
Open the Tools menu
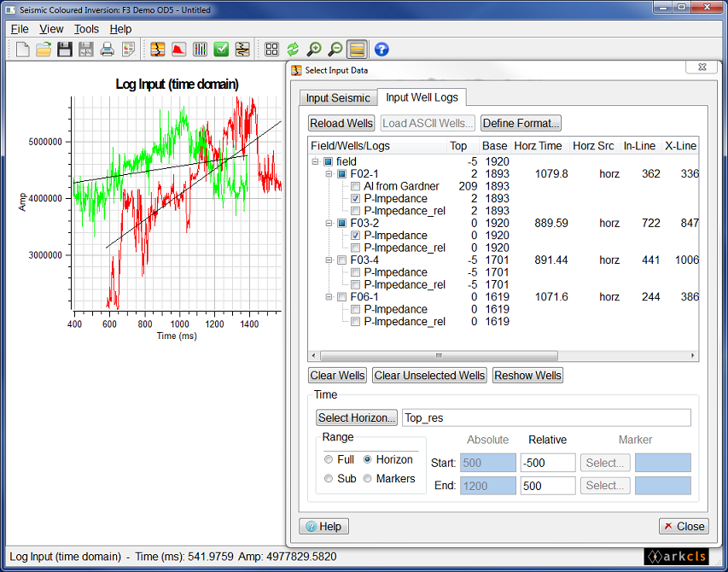pyautogui.click(x=86, y=29)
